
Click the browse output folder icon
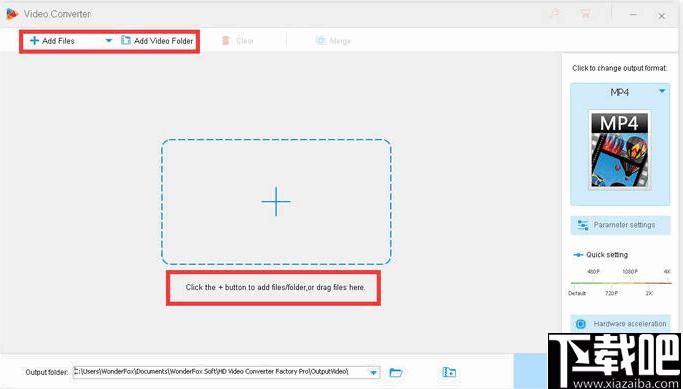(x=396, y=372)
